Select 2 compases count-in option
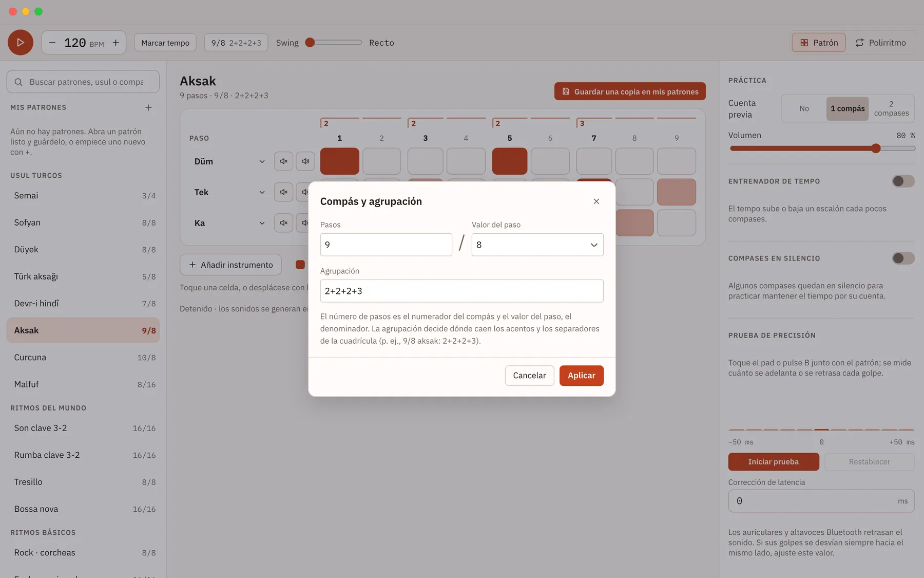The height and width of the screenshot is (578, 924). click(x=891, y=109)
